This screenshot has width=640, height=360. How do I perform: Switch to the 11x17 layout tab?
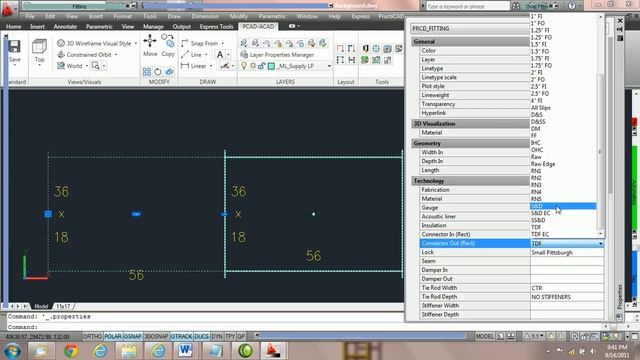63,306
